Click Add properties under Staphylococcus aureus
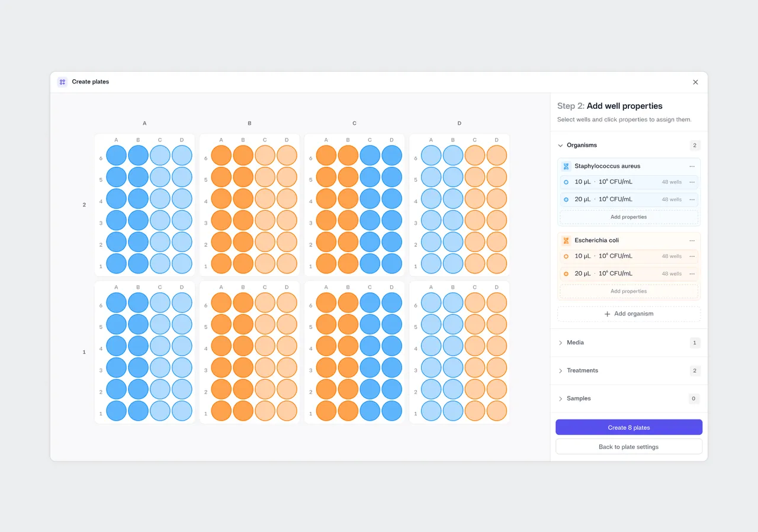This screenshot has width=758, height=532. click(x=629, y=217)
